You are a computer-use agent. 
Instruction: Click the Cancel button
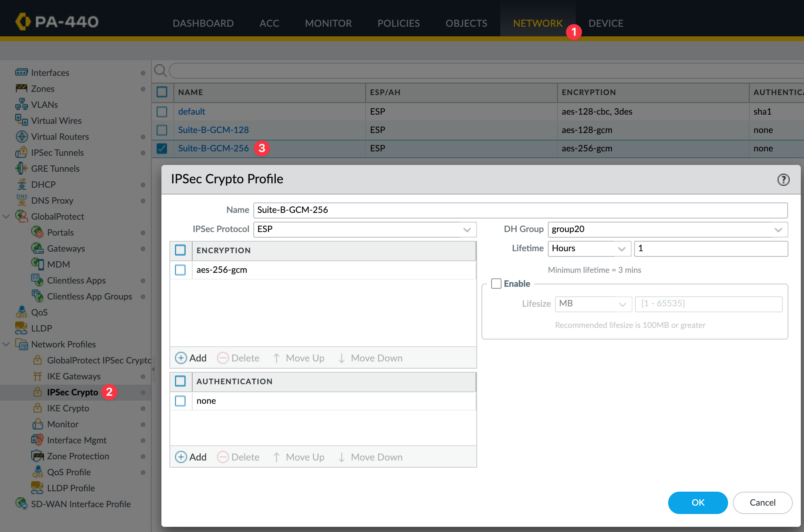point(762,502)
